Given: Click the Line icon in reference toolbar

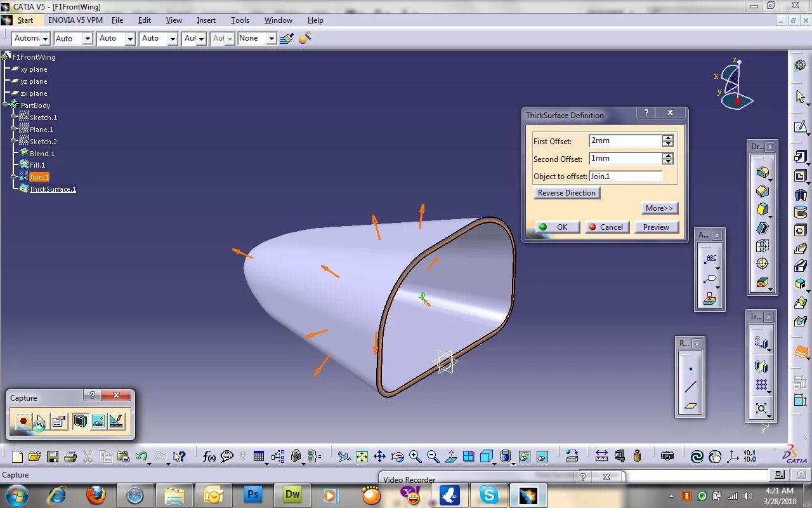Looking at the screenshot, I should coord(690,387).
